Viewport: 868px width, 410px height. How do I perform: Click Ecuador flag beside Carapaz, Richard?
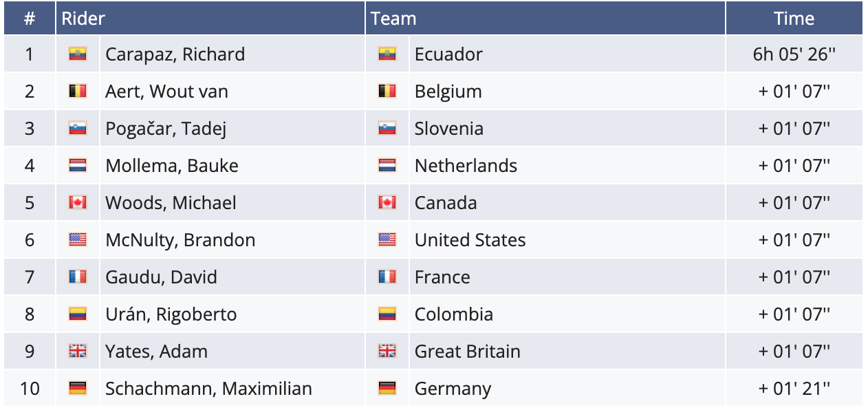[x=78, y=54]
